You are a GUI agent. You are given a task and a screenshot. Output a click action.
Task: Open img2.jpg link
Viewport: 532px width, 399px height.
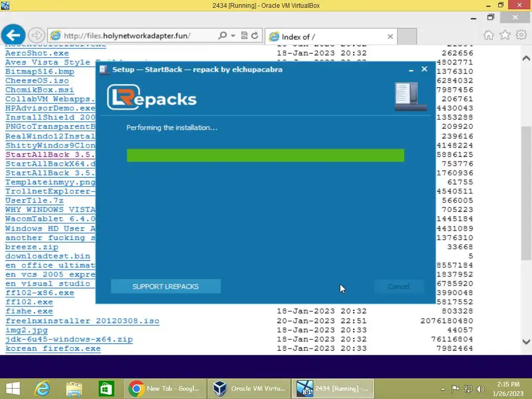pos(26,330)
